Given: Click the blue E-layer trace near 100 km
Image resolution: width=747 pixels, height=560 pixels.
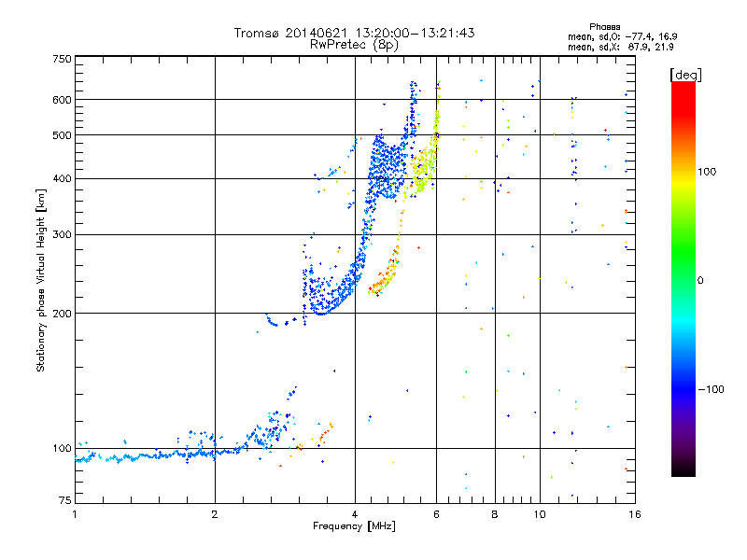Looking at the screenshot, I should 157,455.
